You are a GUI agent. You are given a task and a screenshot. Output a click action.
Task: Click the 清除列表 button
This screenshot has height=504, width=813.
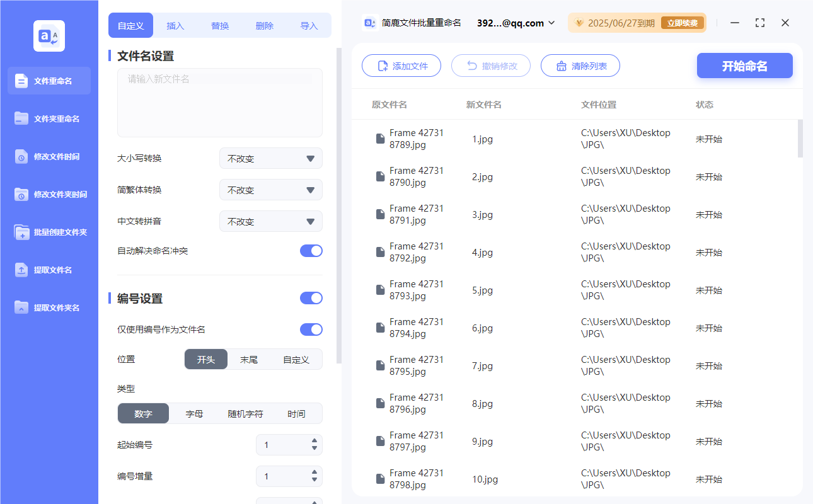click(x=580, y=66)
